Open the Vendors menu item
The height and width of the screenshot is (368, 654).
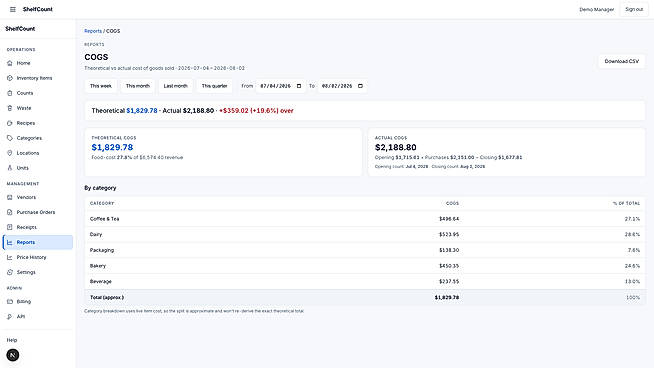[38, 197]
